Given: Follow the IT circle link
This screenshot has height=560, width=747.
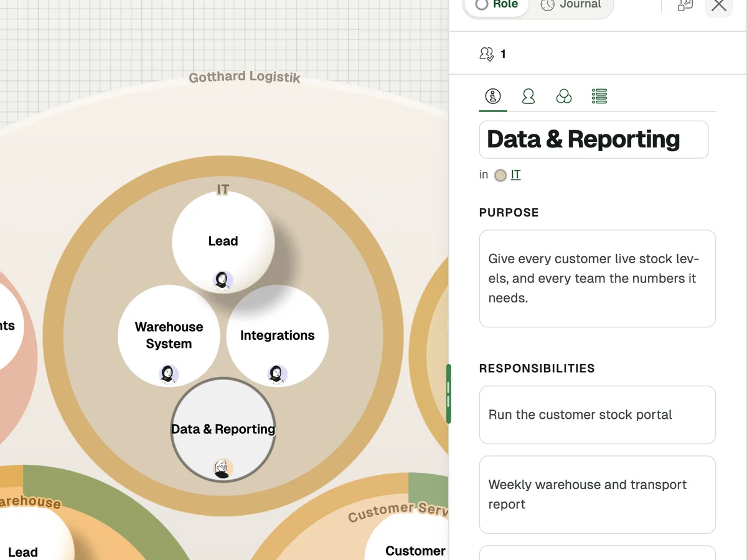Looking at the screenshot, I should (515, 175).
